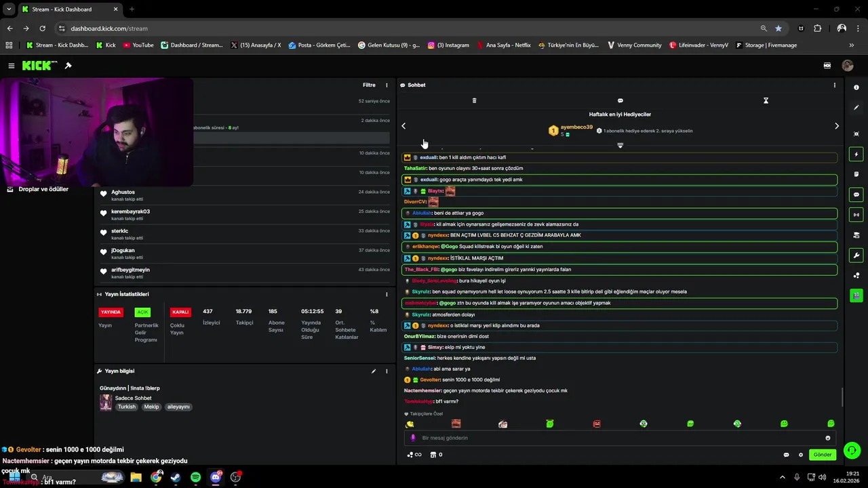Click the nodes icon in right sidebar
This screenshot has width=868, height=488.
pyautogui.click(x=856, y=275)
